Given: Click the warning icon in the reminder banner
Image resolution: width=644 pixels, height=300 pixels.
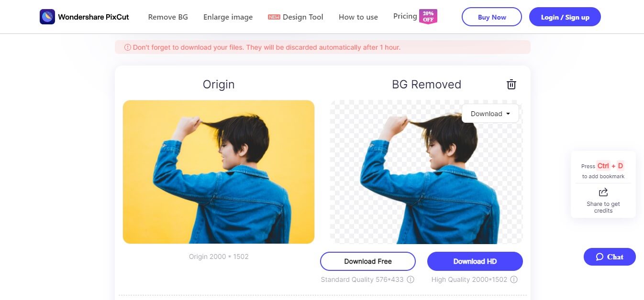Looking at the screenshot, I should [128, 47].
